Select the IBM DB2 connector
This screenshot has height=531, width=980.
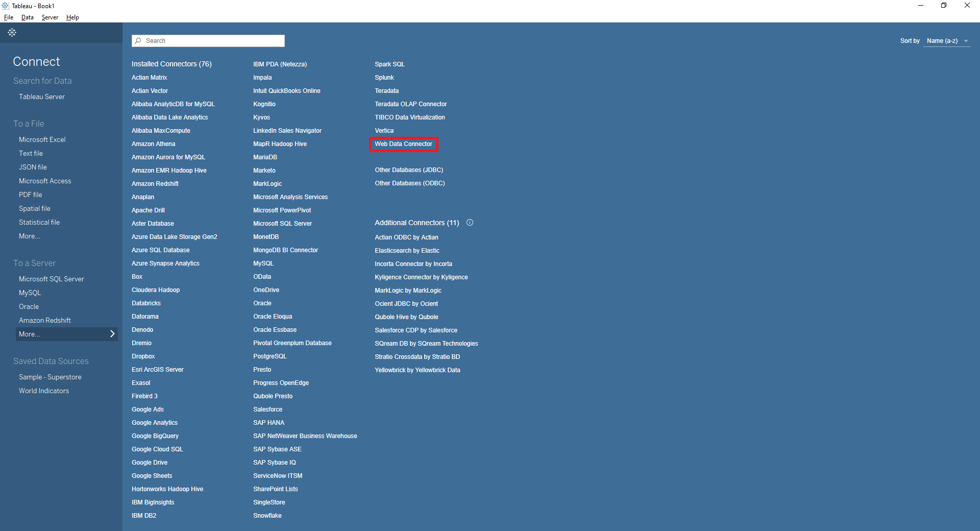click(144, 516)
